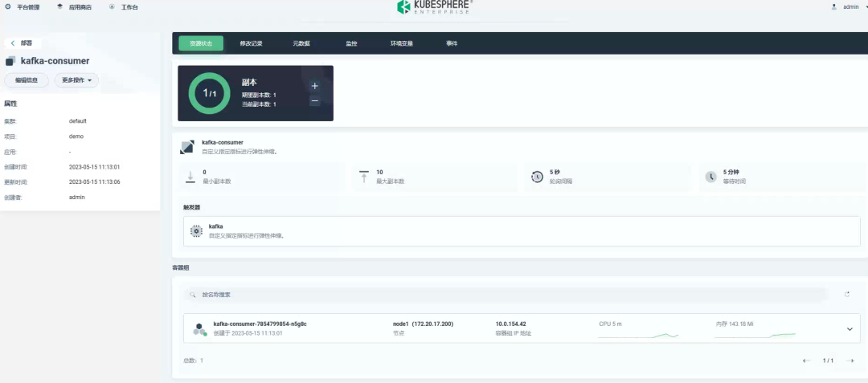The height and width of the screenshot is (383, 868).
Task: Click the pod 内存 memory sparkline
Action: click(x=755, y=336)
